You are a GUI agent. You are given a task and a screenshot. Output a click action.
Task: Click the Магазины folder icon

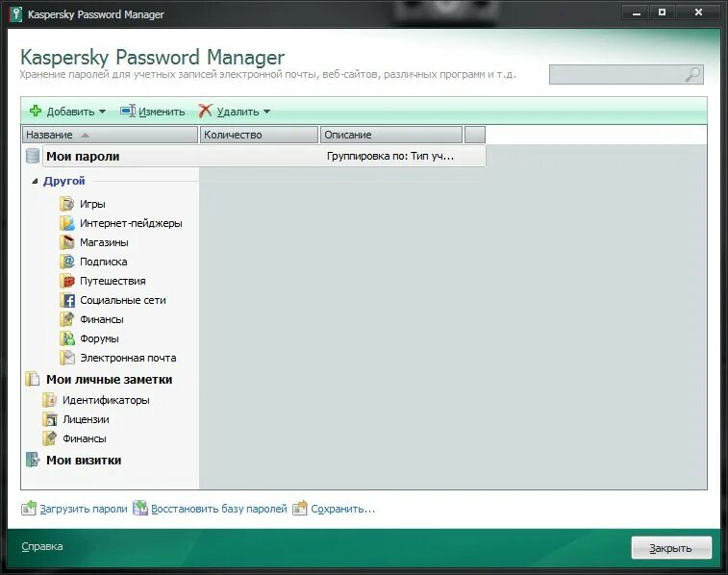click(x=67, y=241)
